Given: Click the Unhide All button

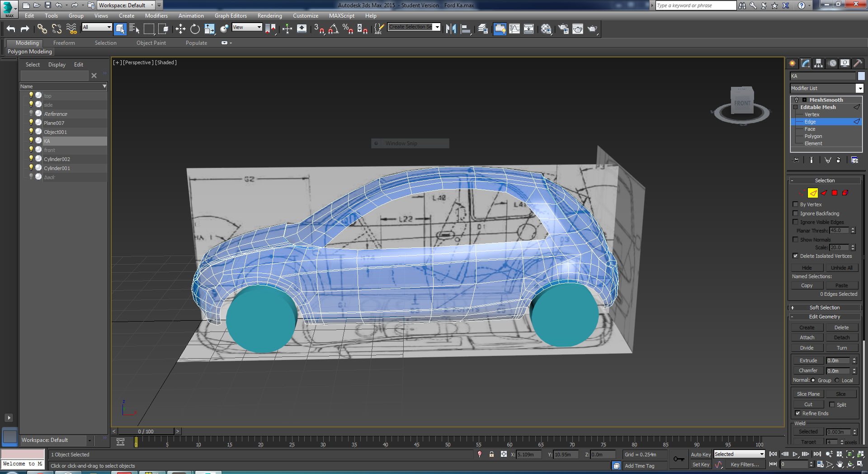Looking at the screenshot, I should tap(842, 268).
